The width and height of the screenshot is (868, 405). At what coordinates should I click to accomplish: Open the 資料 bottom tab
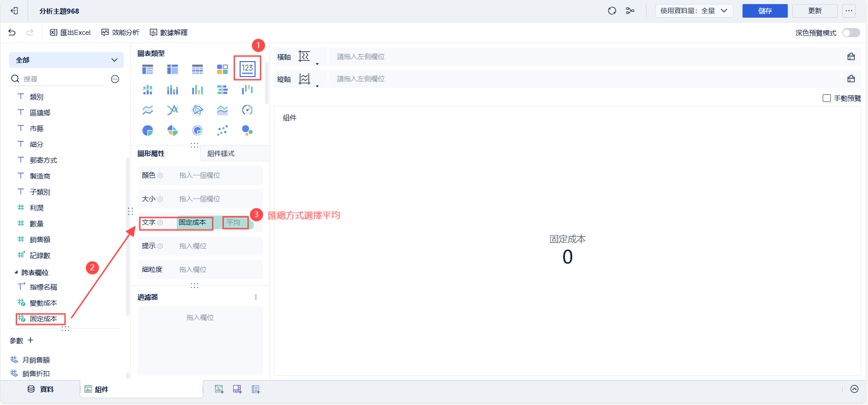[x=41, y=389]
